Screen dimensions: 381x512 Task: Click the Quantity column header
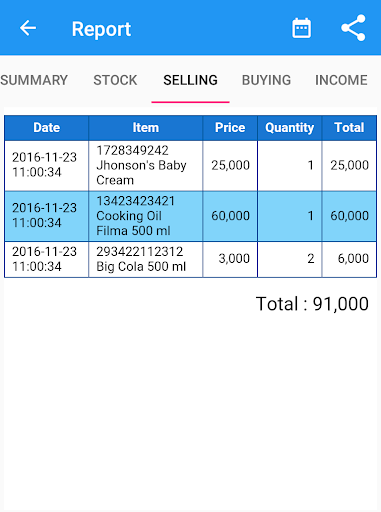290,128
